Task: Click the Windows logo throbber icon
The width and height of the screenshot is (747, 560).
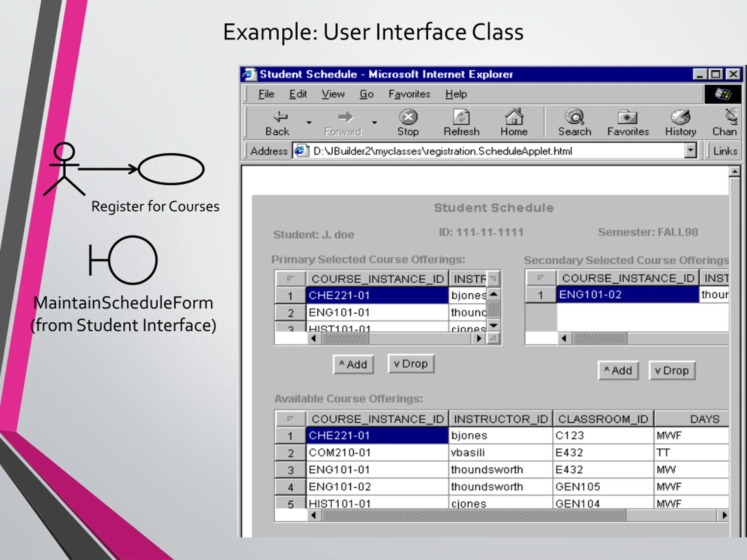Action: tap(722, 94)
